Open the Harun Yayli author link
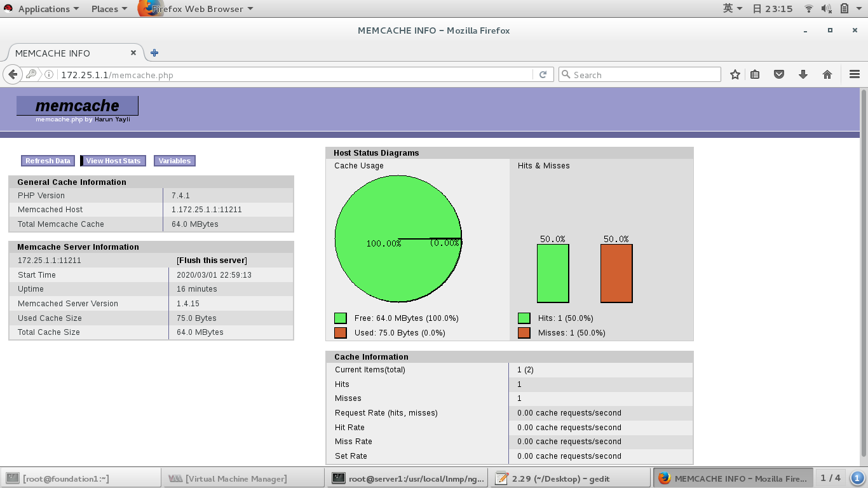This screenshot has width=868, height=488. coord(112,119)
